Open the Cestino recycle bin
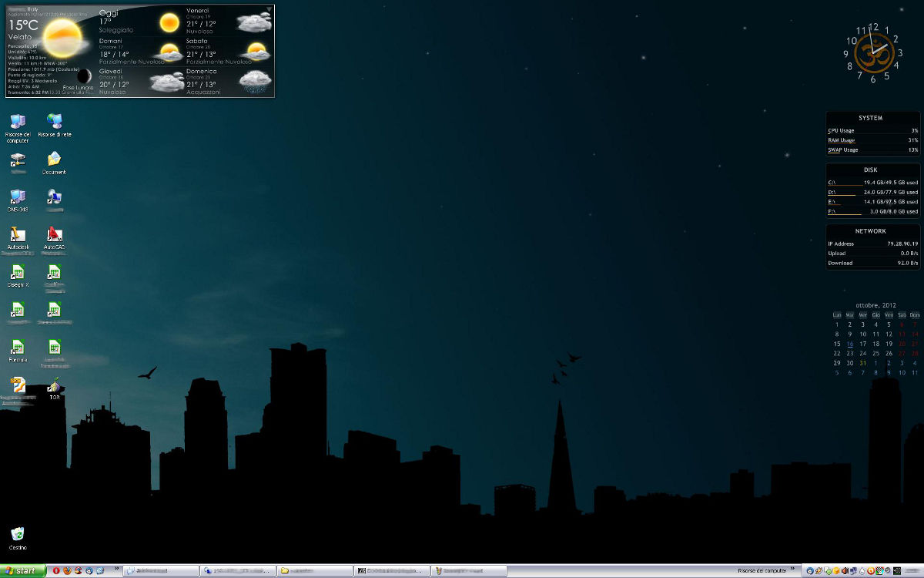Image resolution: width=924 pixels, height=578 pixels. click(17, 535)
